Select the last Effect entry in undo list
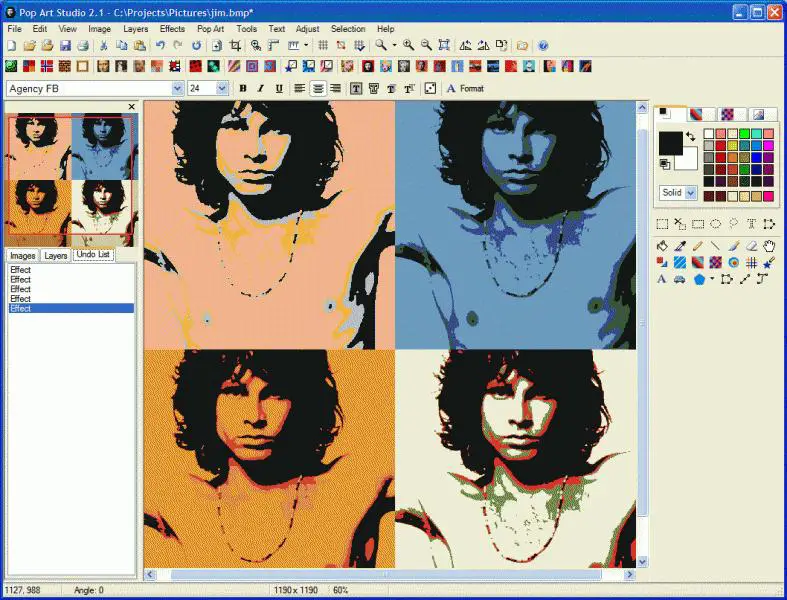The image size is (787, 600). tap(71, 308)
